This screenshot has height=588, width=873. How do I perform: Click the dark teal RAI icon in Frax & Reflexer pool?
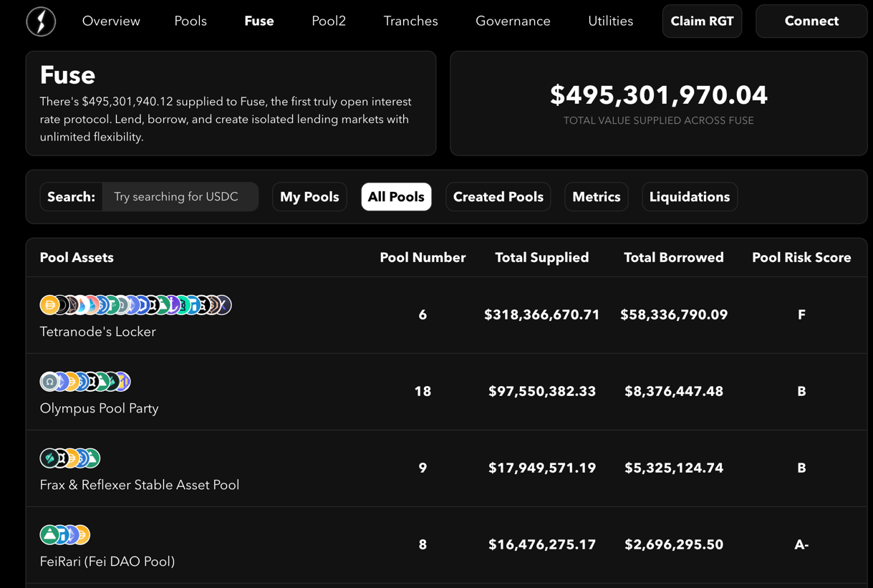pos(49,458)
